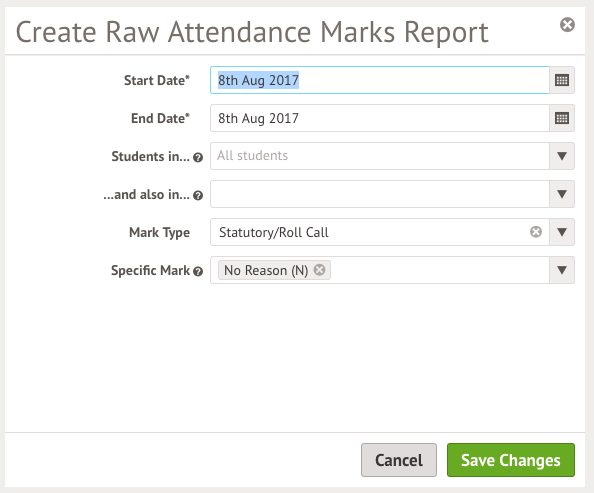Remove the No Reason (N) tag
This screenshot has width=594, height=493.
pyautogui.click(x=319, y=270)
